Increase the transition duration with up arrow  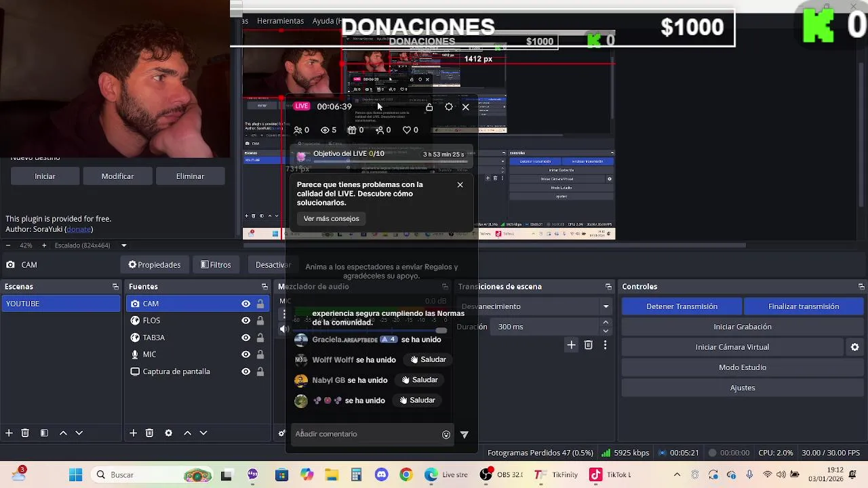pyautogui.click(x=606, y=323)
